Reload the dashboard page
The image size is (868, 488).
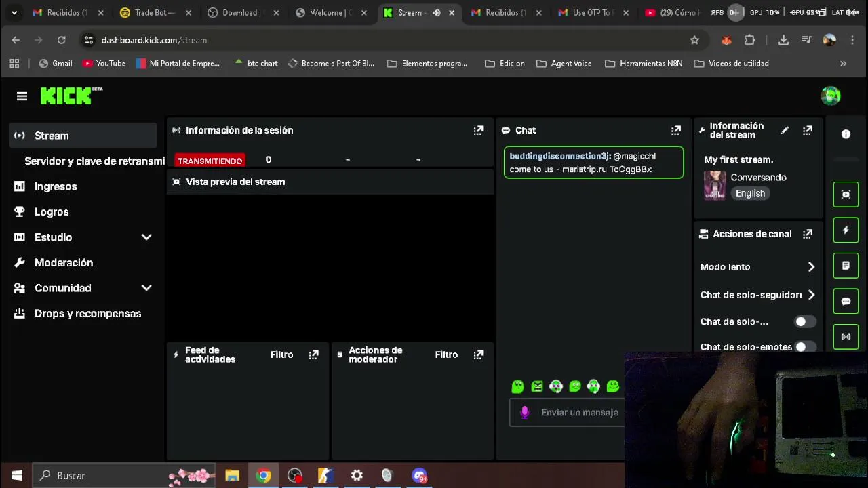[61, 40]
